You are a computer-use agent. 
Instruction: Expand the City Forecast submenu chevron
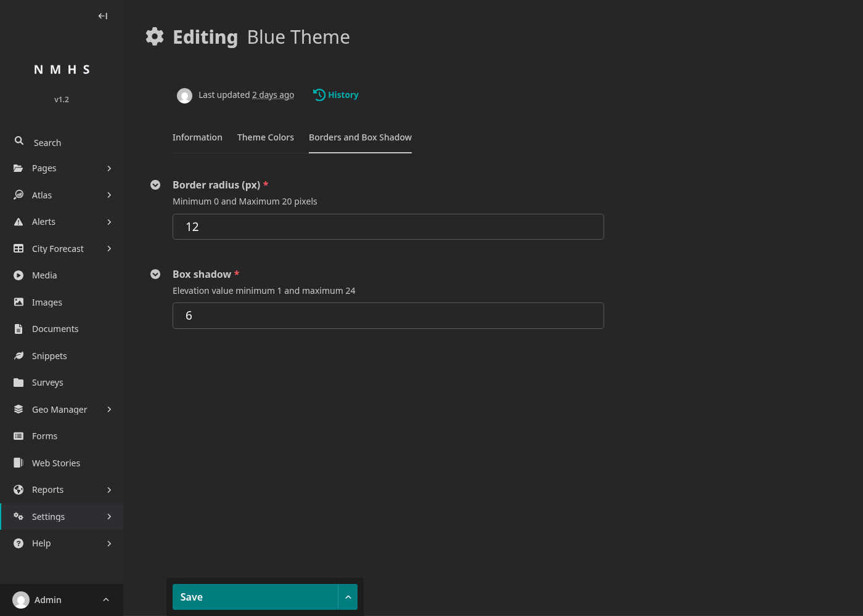coord(109,248)
